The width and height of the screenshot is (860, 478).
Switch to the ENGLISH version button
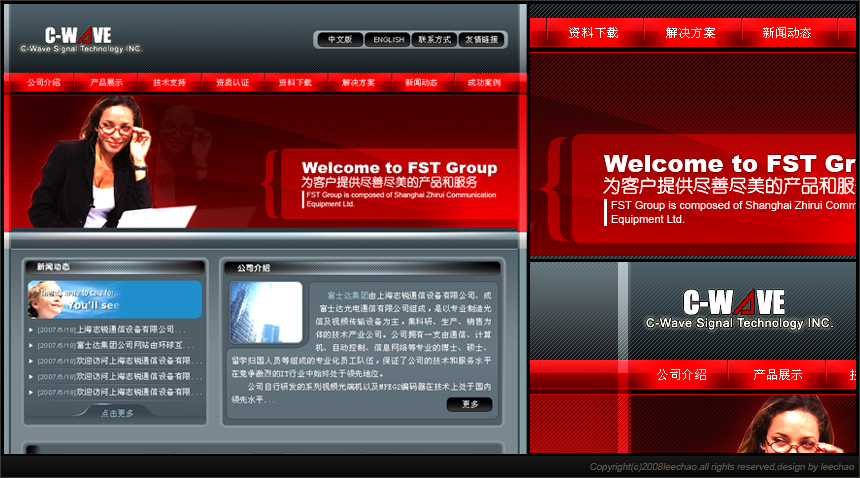click(x=388, y=39)
